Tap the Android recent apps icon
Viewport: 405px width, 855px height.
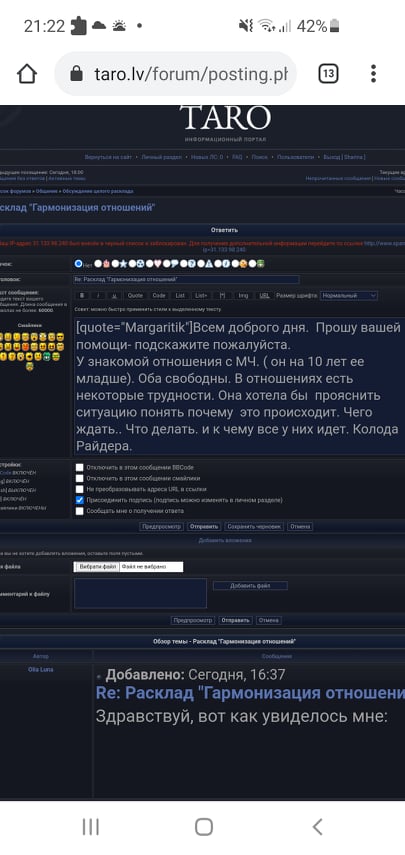[90, 827]
